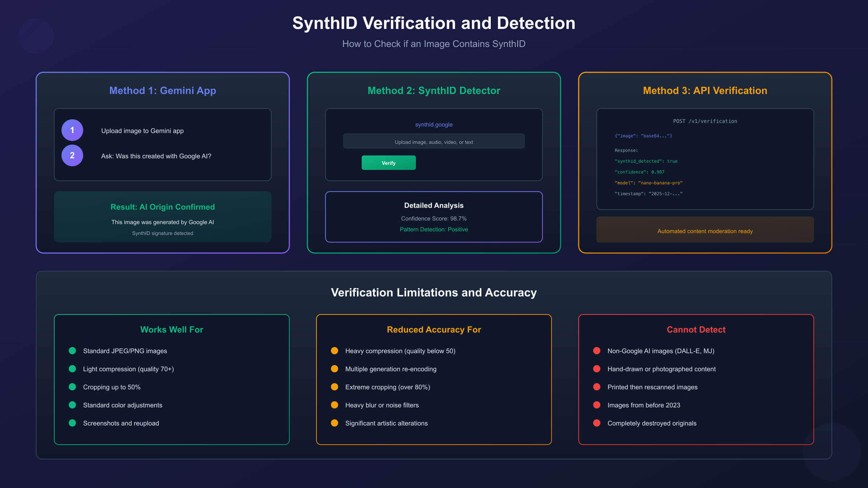Image resolution: width=868 pixels, height=488 pixels.
Task: Select the red bullet beside Non-Google AI images
Action: point(596,350)
